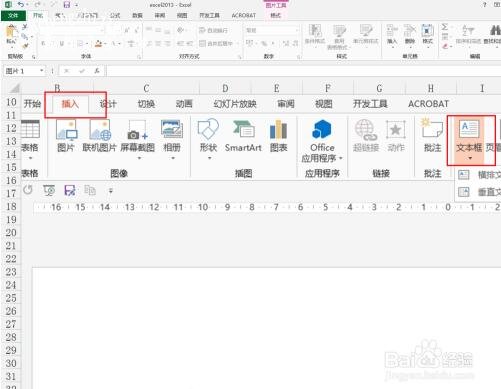This screenshot has width=501, height=389.
Task: Open the 字体 group dialog launcher
Action: (139, 57)
